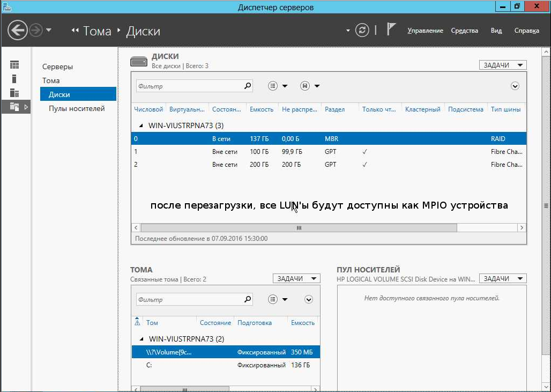551x392 pixels.
Task: Click search icon in disks filter
Action: (x=248, y=85)
